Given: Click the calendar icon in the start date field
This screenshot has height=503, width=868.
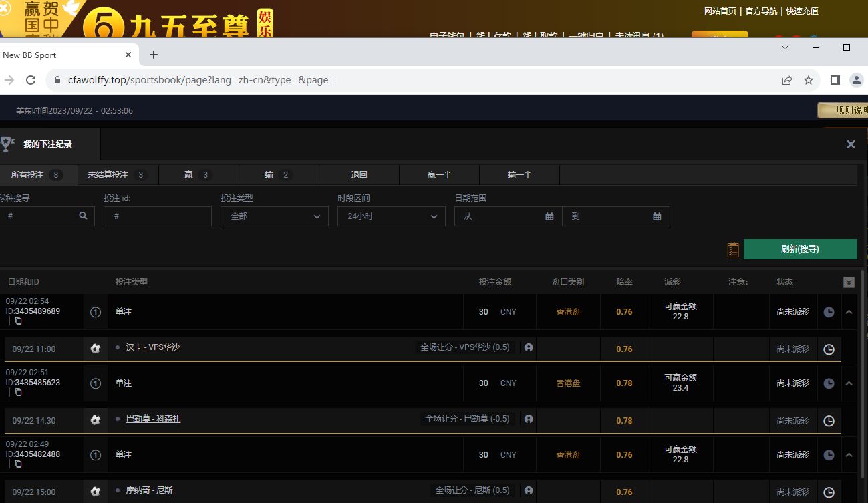Looking at the screenshot, I should 549,216.
